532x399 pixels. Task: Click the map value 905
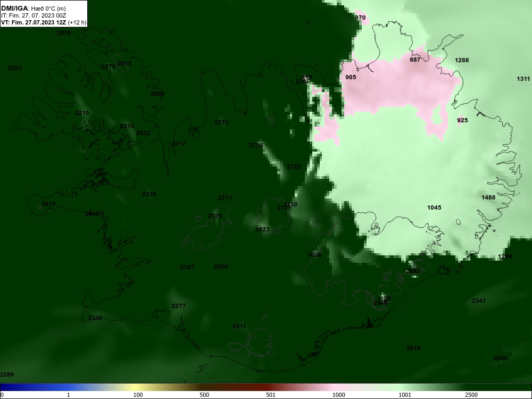coord(351,77)
